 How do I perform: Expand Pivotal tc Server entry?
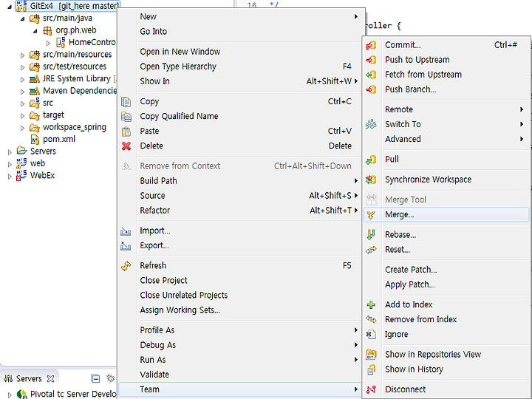[10, 395]
